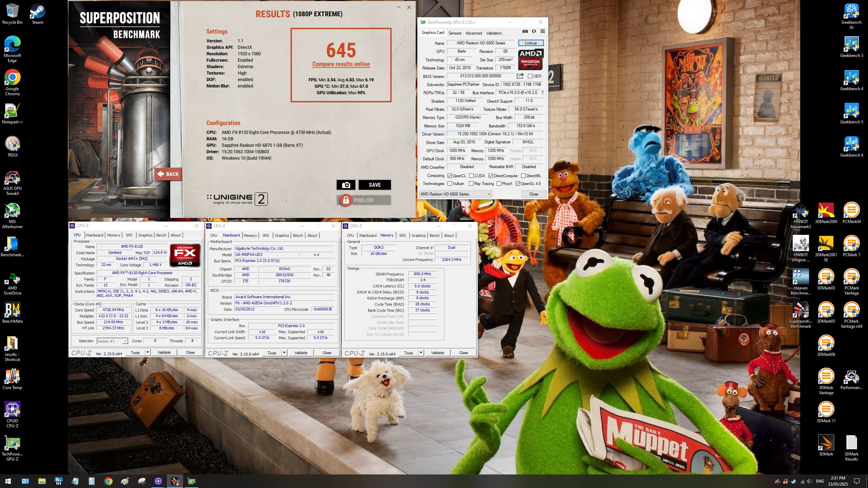
Task: Click Close in the CPU-Z Mainboard window
Action: (327, 353)
